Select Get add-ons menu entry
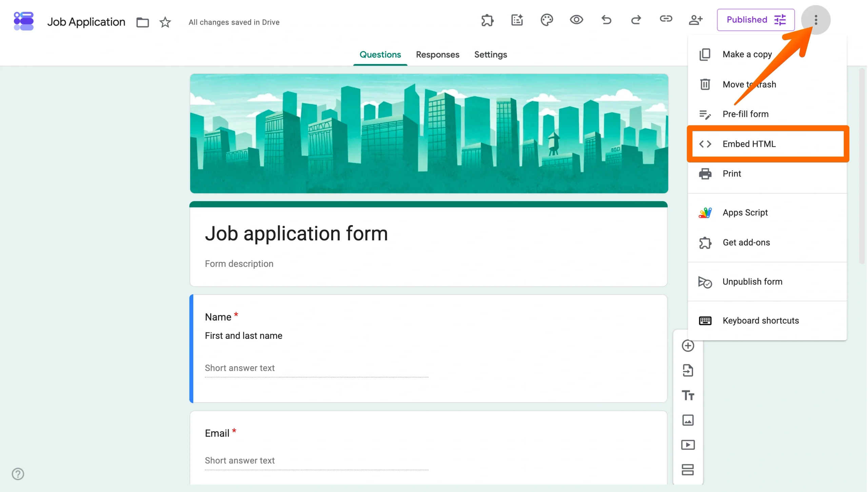 click(767, 242)
